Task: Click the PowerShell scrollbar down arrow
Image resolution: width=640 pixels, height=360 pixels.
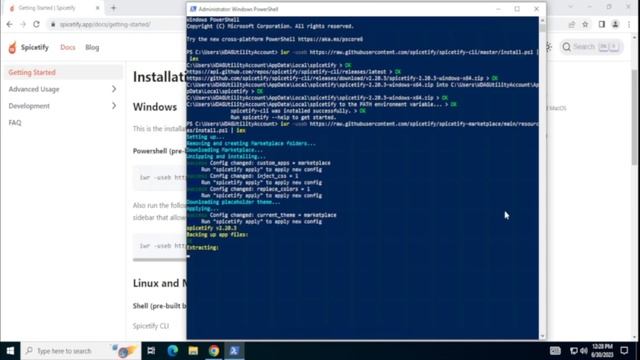Action: 542,336
